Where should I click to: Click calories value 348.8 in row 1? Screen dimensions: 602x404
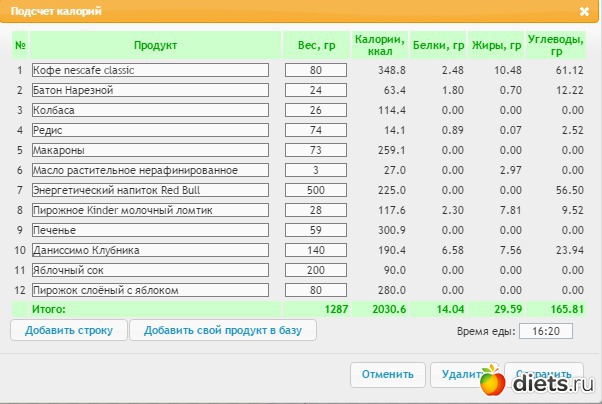(x=392, y=70)
